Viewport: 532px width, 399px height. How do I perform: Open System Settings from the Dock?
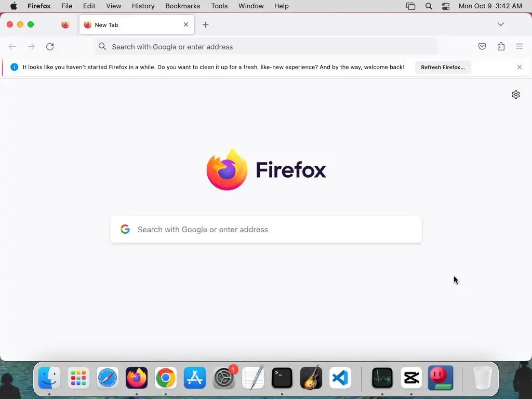click(x=224, y=378)
